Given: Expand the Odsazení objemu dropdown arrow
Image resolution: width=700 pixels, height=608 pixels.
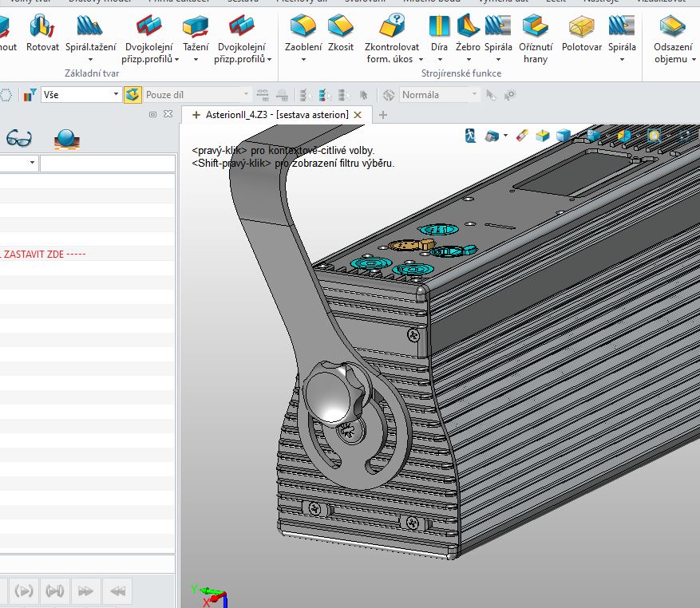Looking at the screenshot, I should coord(693,59).
